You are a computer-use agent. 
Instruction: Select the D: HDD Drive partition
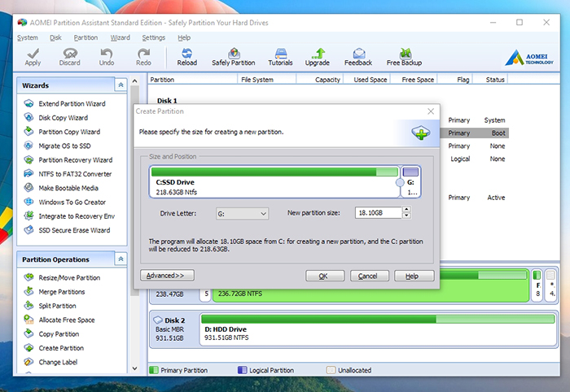[x=378, y=330]
